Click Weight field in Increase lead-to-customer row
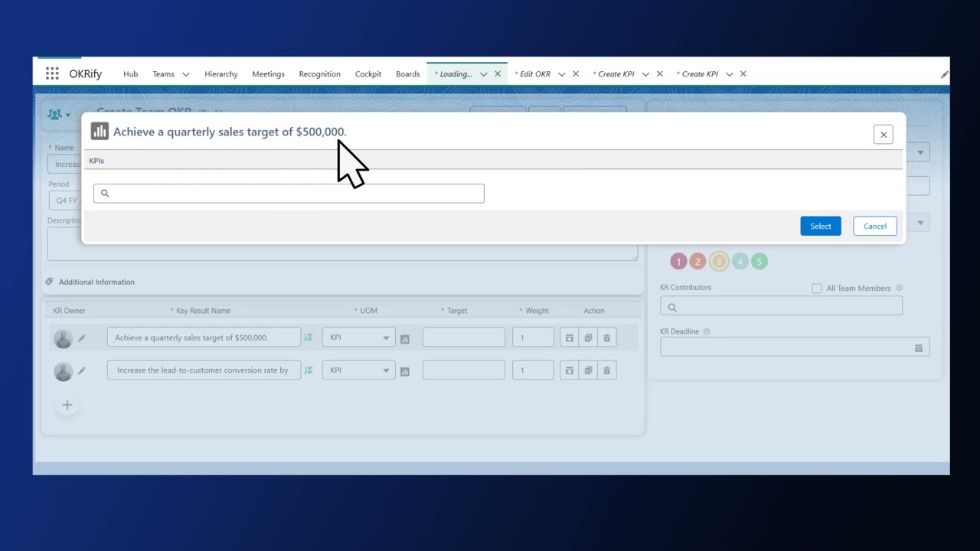The width and height of the screenshot is (980, 551). click(533, 370)
